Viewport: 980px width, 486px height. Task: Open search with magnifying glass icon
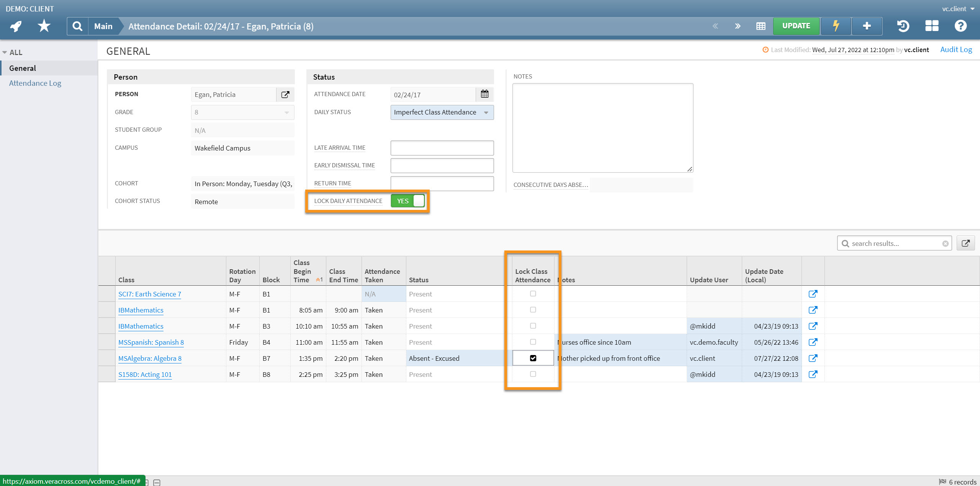pos(77,26)
